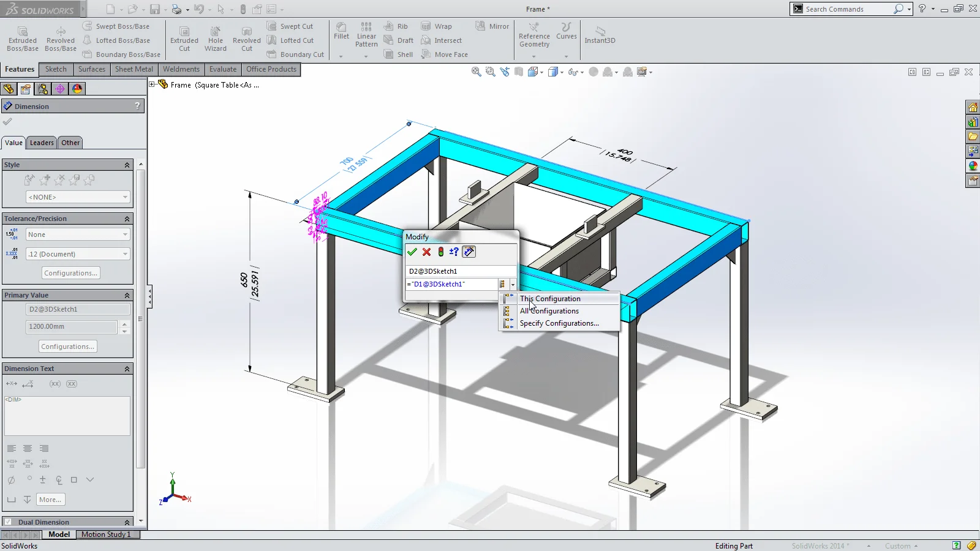Click Configurations under Primary Value
The image size is (980, 551).
pyautogui.click(x=67, y=346)
